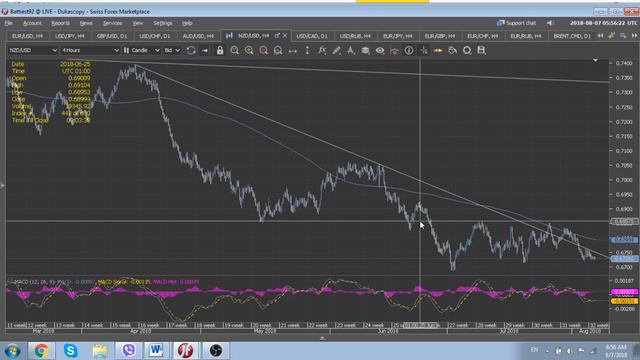Open the 4 Hours period dropdown
The width and height of the screenshot is (640, 360).
(x=90, y=50)
